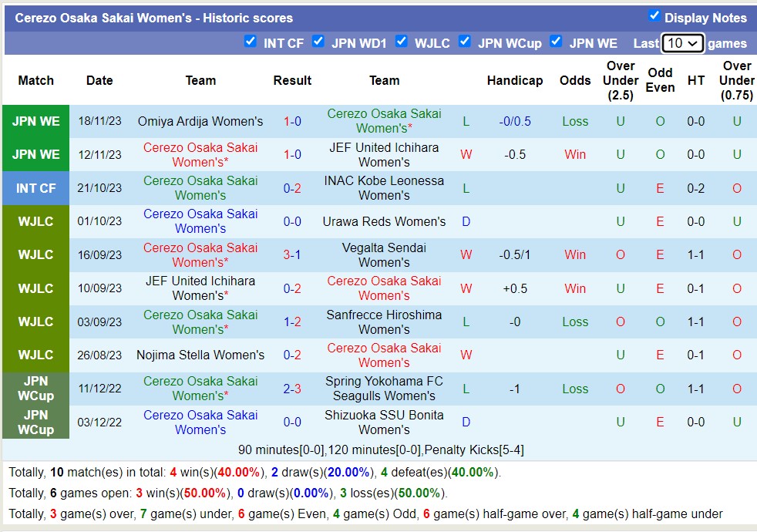
Task: Click the INT CF match label cell
Action: pos(35,188)
